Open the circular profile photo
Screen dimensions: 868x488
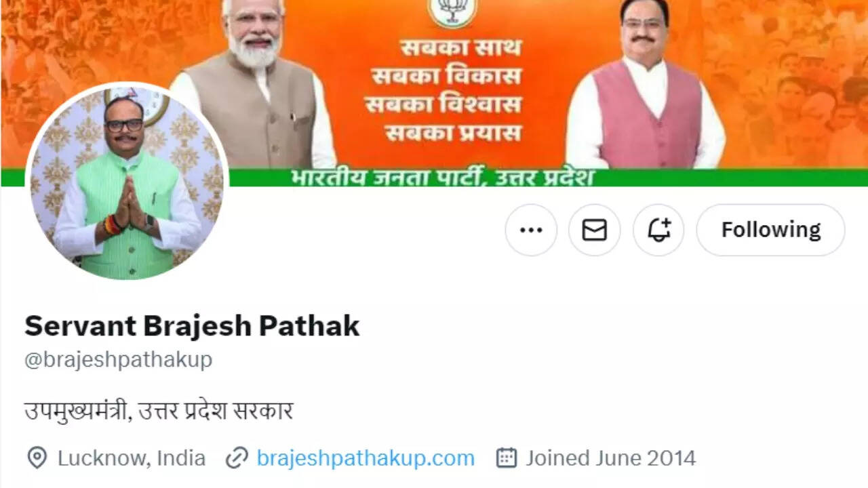[x=127, y=181]
